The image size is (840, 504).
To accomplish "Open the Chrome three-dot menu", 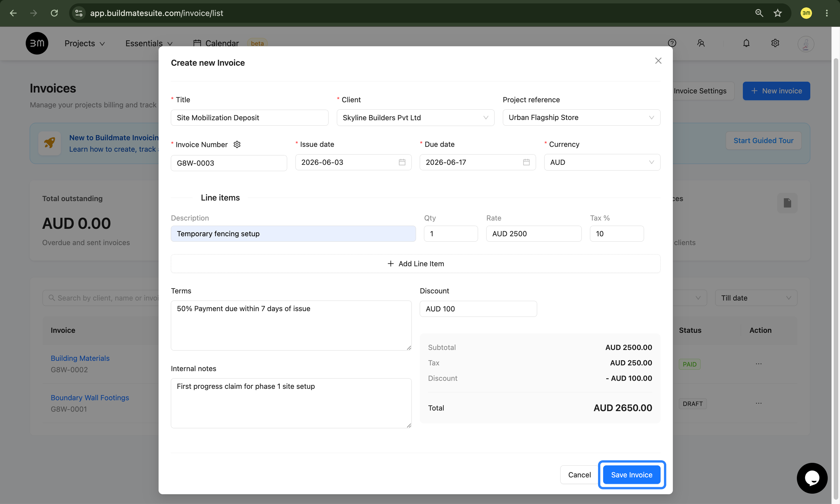I will [827, 13].
